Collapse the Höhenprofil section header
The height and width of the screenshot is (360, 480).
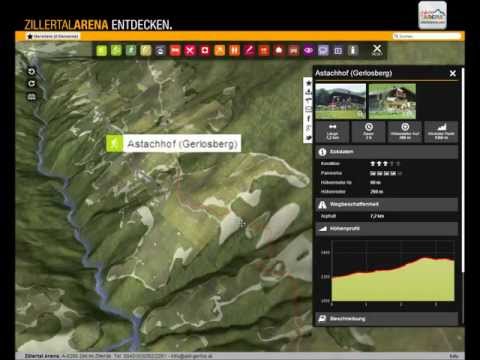[x=387, y=229]
